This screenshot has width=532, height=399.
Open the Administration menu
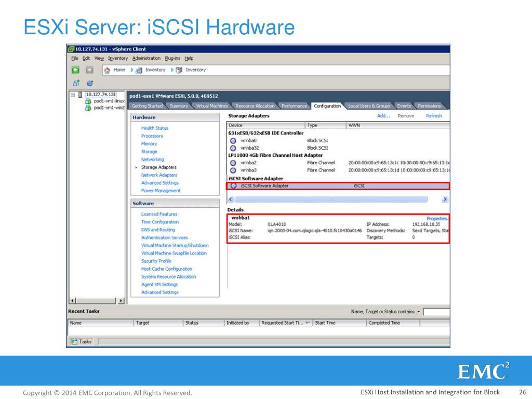146,58
